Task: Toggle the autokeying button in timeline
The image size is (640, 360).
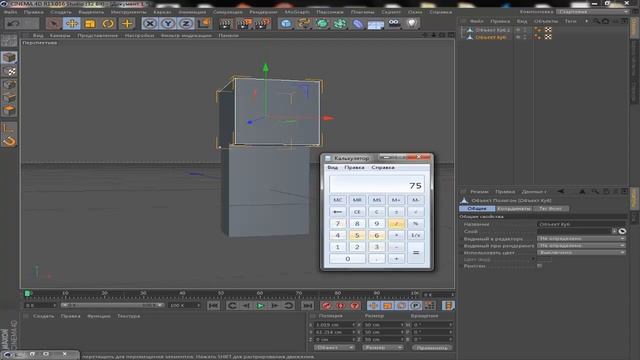Action: (x=340, y=305)
